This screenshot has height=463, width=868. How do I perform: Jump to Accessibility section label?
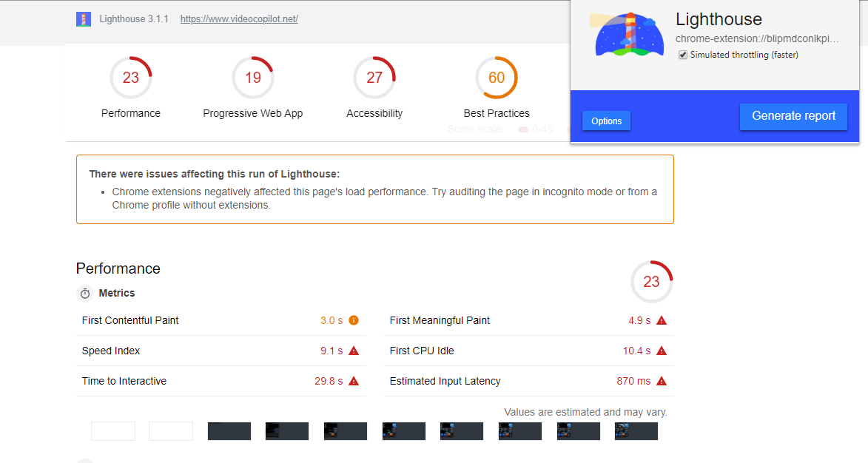(x=374, y=113)
